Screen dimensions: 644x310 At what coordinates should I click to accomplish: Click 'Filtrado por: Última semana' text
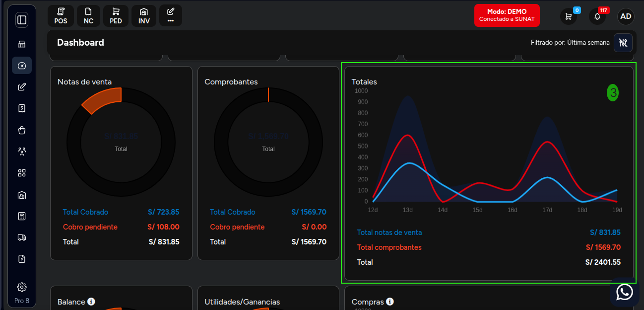tap(570, 43)
